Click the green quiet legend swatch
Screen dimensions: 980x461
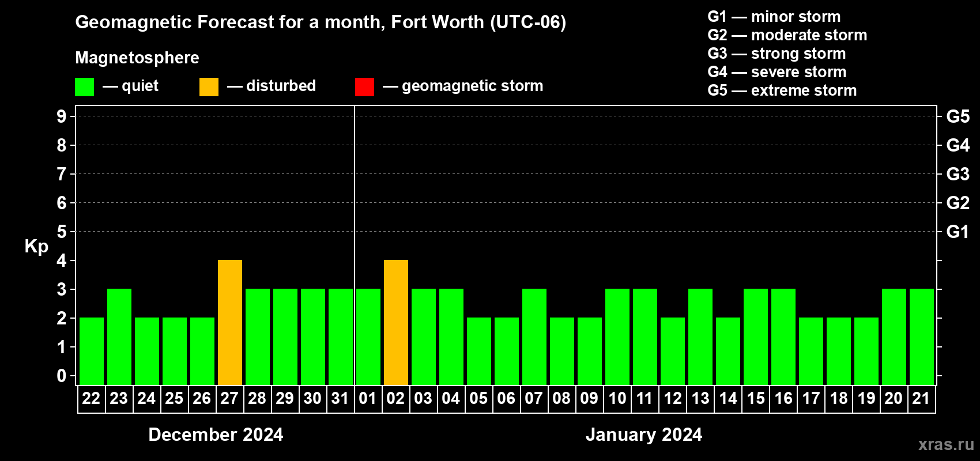point(84,87)
